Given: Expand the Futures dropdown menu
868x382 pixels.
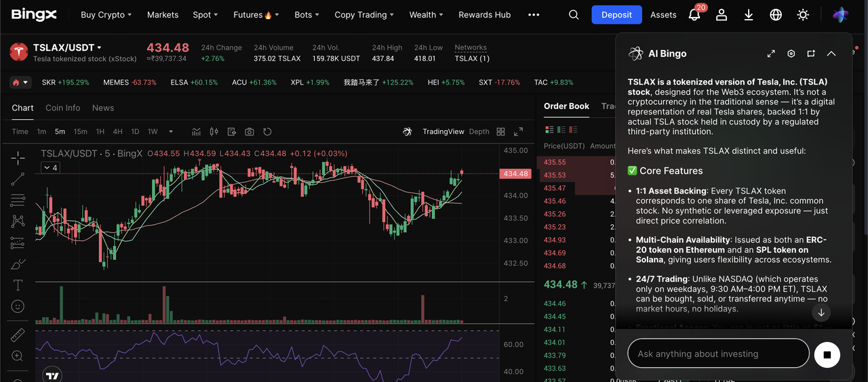Looking at the screenshot, I should [x=252, y=15].
